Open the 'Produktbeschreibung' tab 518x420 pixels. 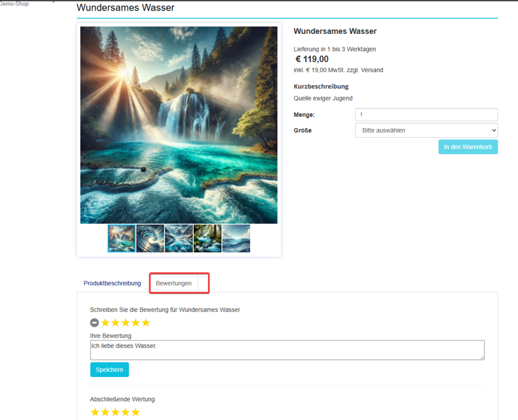coord(112,283)
